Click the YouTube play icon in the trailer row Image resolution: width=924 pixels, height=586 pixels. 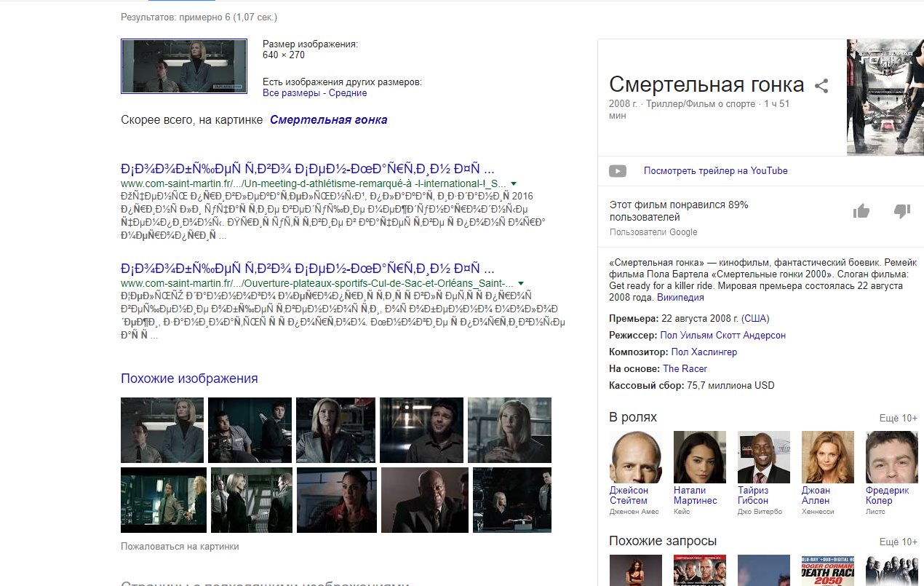pyautogui.click(x=618, y=171)
